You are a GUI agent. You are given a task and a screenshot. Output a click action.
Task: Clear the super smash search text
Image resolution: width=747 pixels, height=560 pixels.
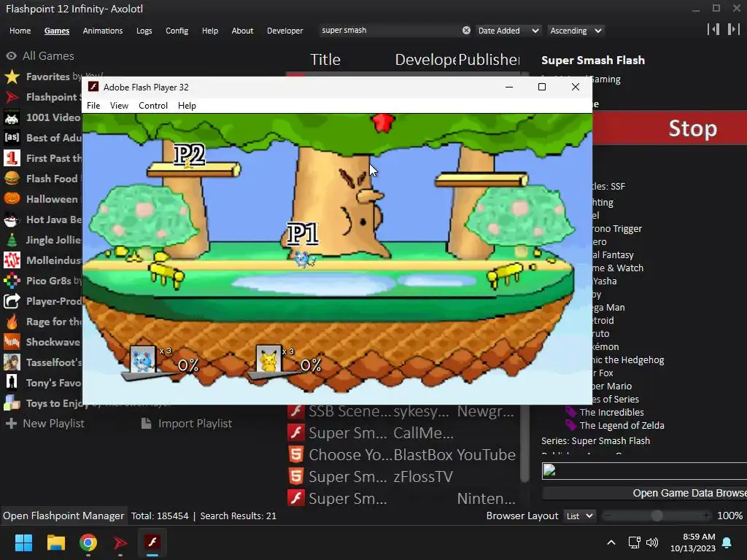pyautogui.click(x=466, y=31)
